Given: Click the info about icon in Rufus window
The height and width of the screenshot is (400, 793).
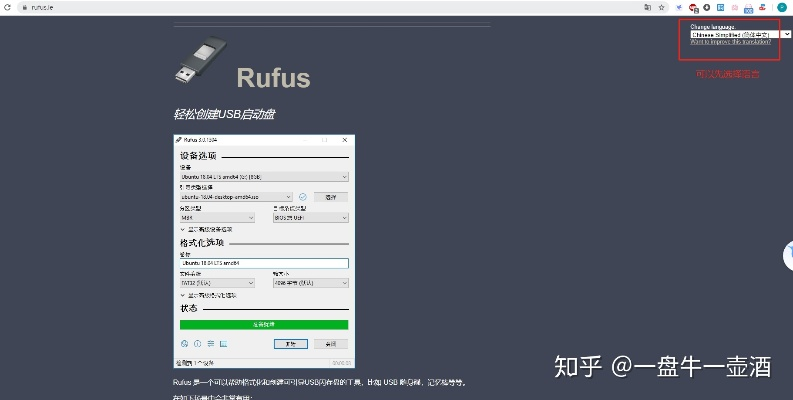Looking at the screenshot, I should (x=197, y=344).
